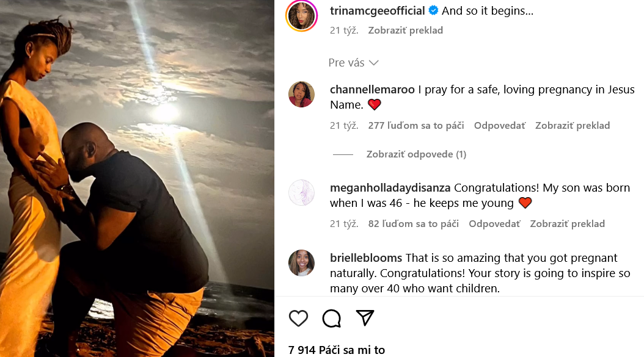Show replies via 'Zobraziť odpovede (1)'
Viewport: 644px width, 357px height.
coord(416,154)
